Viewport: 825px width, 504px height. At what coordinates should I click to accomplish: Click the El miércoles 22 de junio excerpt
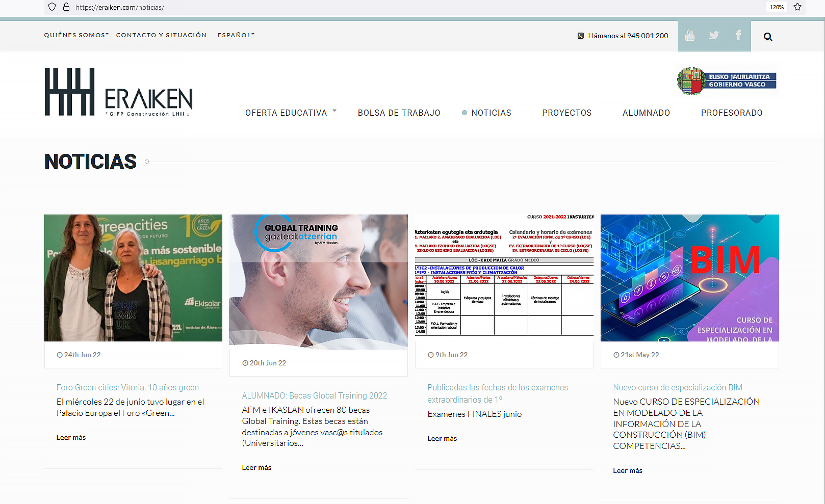[x=130, y=407]
